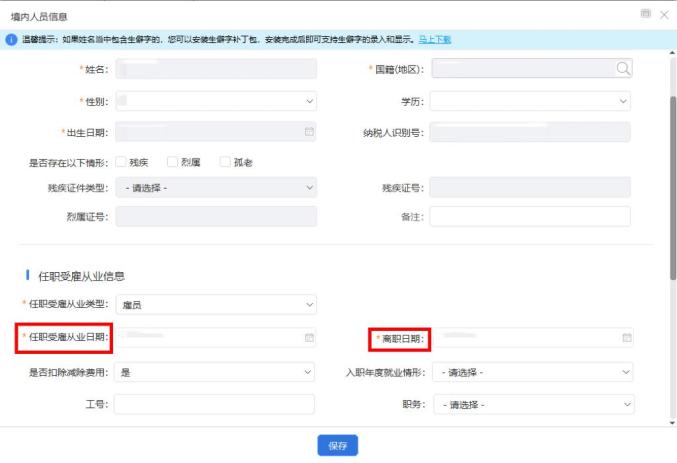Open the calendar icon for 出生日期
This screenshot has width=677, height=463.
[309, 132]
